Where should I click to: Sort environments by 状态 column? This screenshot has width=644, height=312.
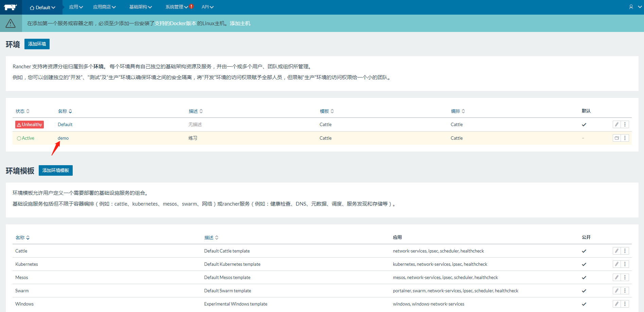pyautogui.click(x=23, y=111)
